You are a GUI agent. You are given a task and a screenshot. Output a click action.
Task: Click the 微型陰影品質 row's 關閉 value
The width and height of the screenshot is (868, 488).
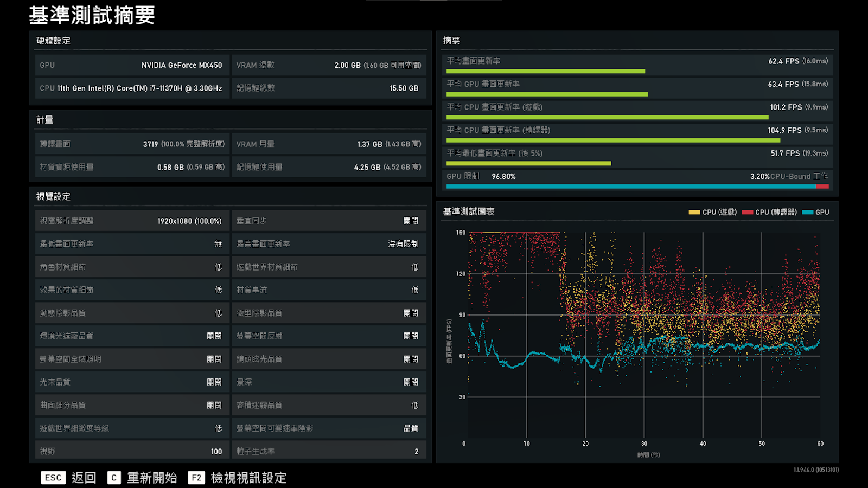[x=411, y=313]
